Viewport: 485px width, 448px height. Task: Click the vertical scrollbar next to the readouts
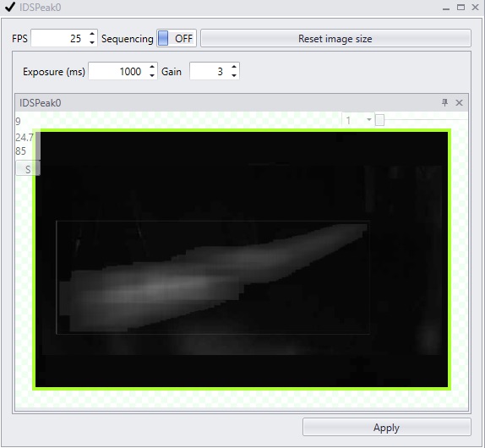[x=38, y=145]
